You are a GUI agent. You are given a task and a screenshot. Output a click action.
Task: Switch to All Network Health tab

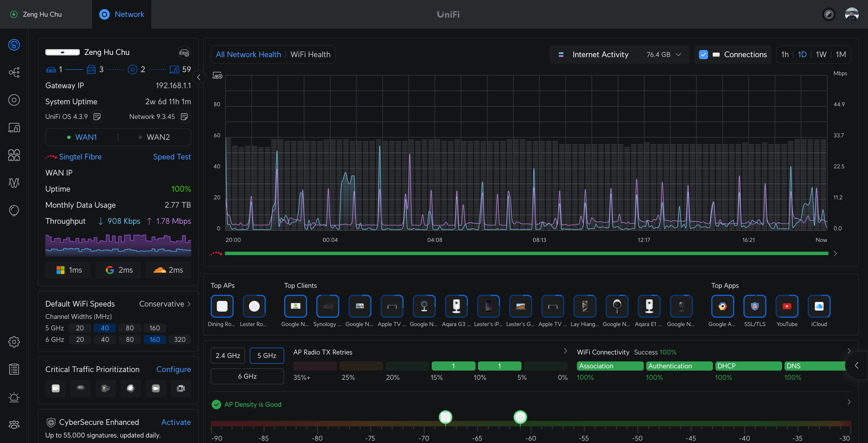(x=248, y=55)
